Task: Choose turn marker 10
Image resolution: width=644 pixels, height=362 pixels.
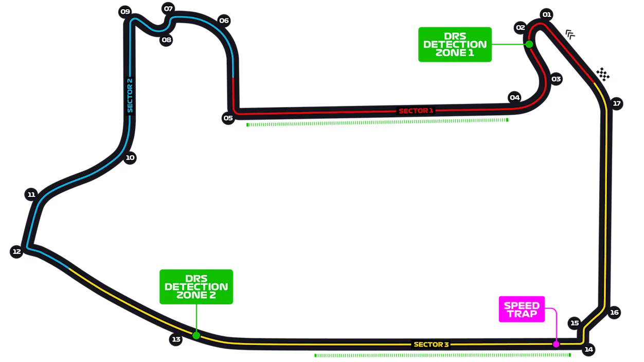Action: pyautogui.click(x=130, y=158)
